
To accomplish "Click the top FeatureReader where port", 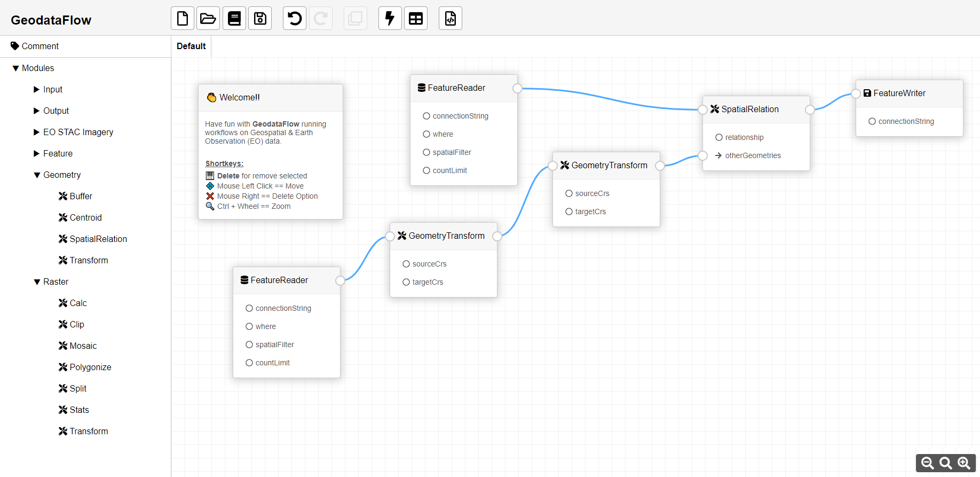I will [x=426, y=134].
